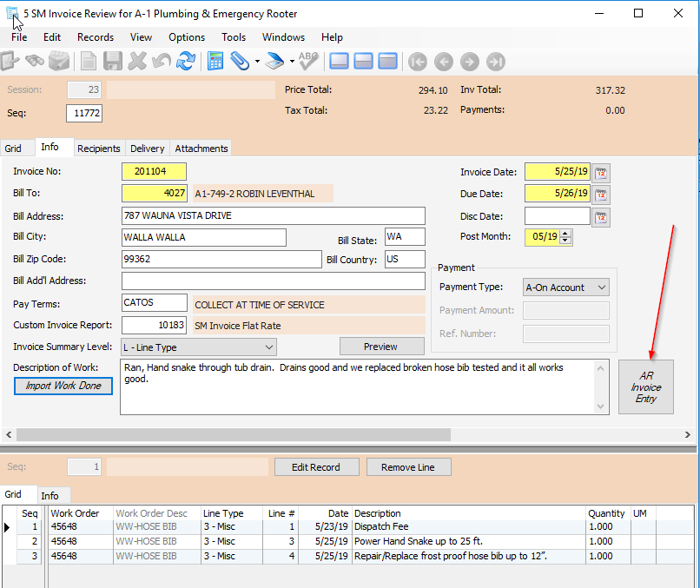Click the Preview button

(x=381, y=347)
